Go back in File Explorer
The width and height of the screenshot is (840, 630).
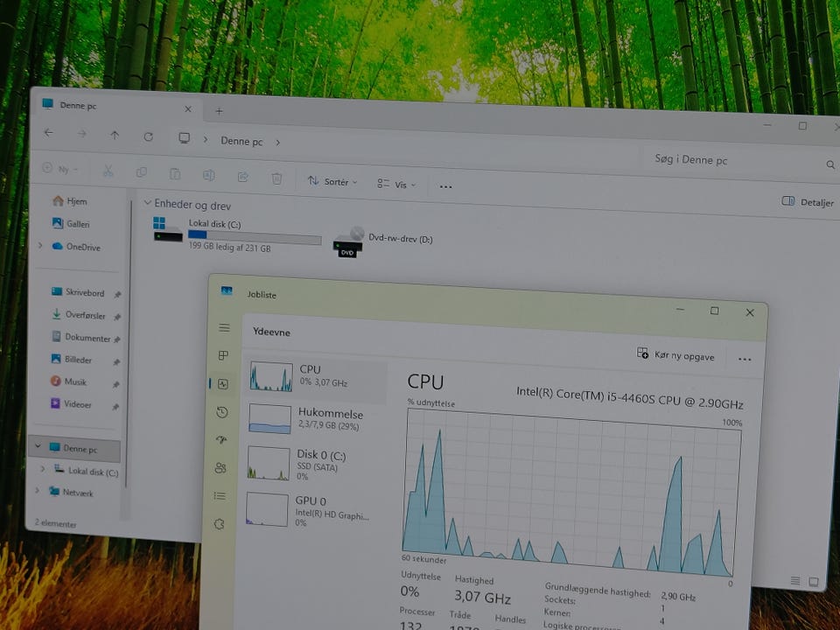coord(49,132)
